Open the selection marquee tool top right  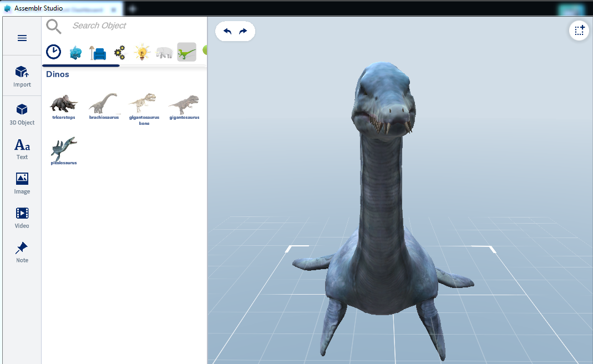pos(579,31)
